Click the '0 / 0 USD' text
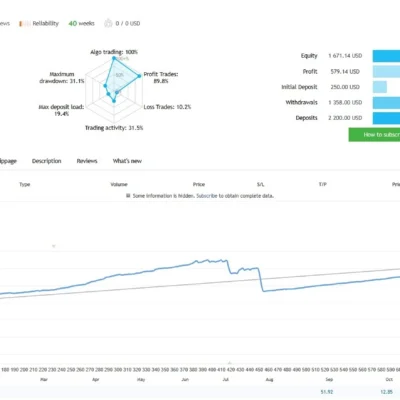 coord(128,24)
